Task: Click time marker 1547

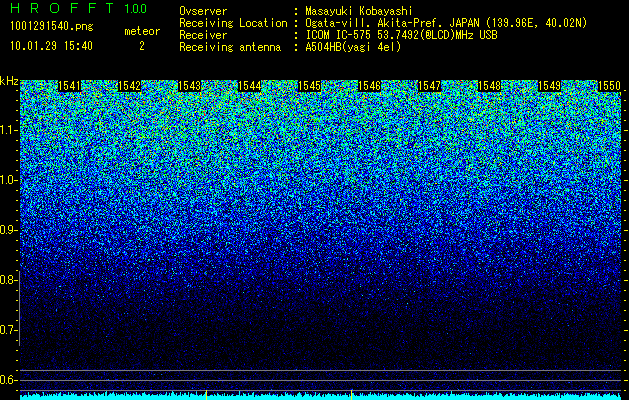Action: [x=429, y=86]
